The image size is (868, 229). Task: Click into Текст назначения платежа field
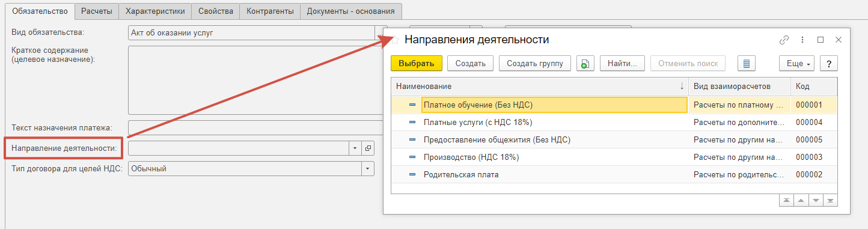255,128
